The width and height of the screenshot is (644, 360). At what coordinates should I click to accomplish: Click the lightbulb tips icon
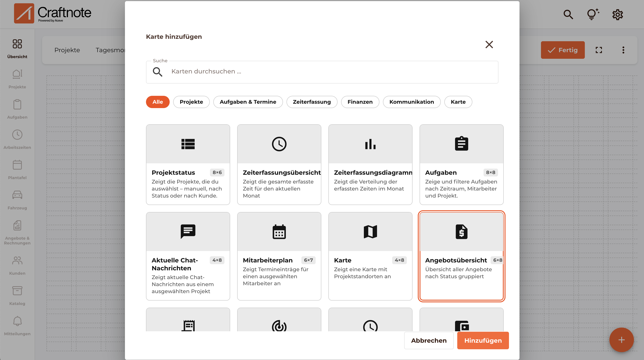(x=593, y=14)
